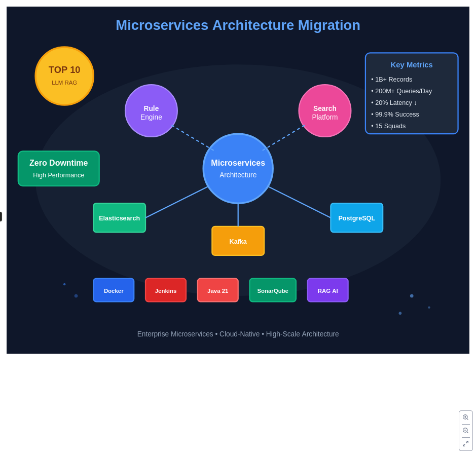This screenshot has width=476, height=454.
Task: Select the Java 21 tag
Action: pyautogui.click(x=217, y=290)
